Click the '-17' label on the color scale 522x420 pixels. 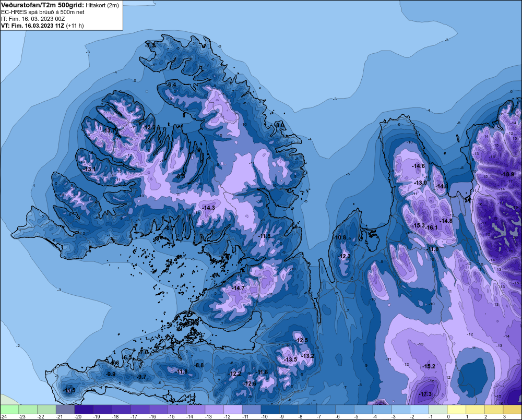[134, 417]
